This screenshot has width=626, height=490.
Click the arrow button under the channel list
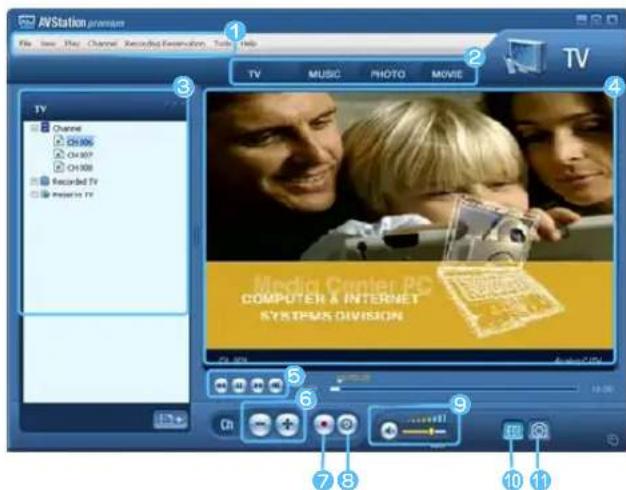coord(170,420)
